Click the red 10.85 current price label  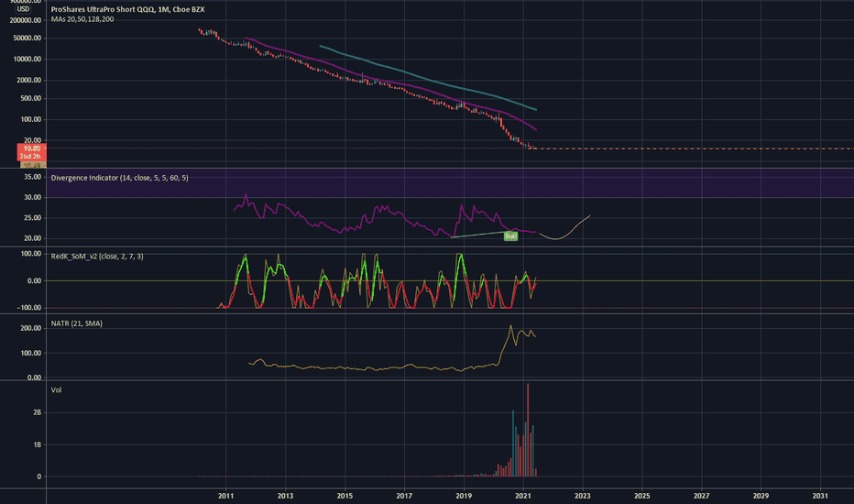click(x=31, y=152)
